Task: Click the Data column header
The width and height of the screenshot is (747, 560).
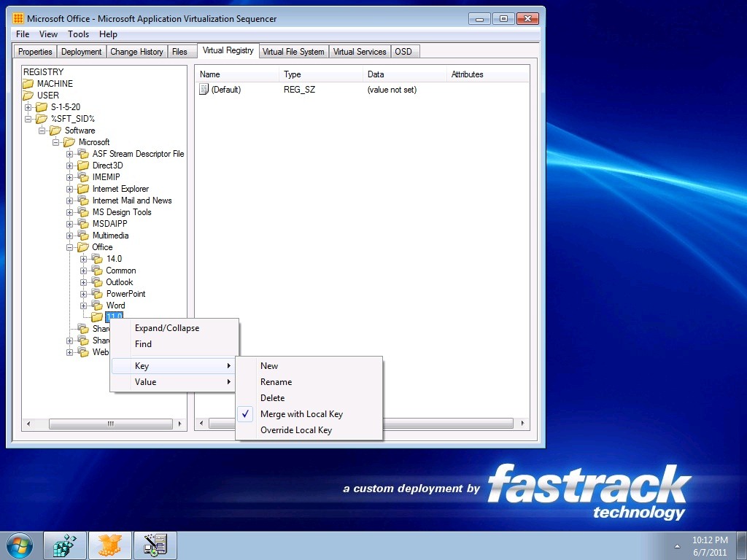Action: 406,74
